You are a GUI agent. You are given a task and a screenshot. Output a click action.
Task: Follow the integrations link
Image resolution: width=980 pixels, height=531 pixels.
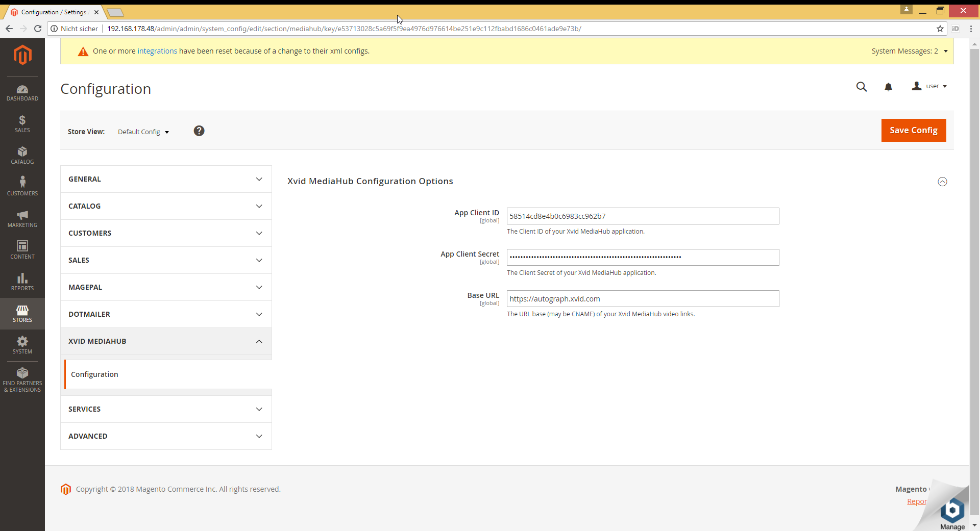click(x=157, y=51)
